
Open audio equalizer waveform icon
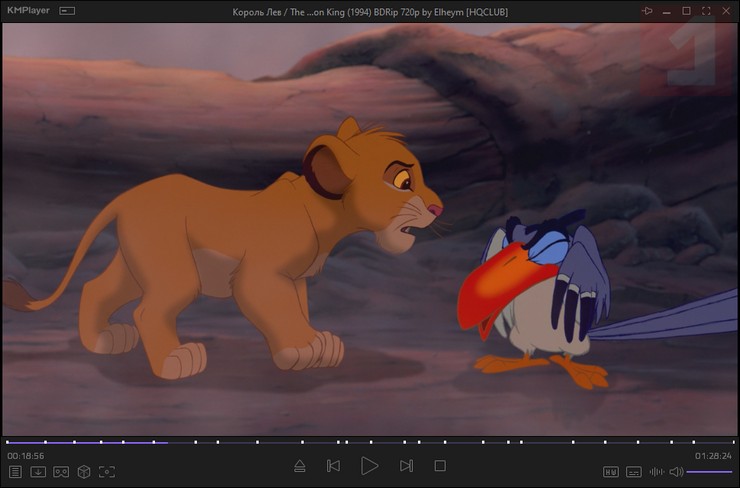656,471
